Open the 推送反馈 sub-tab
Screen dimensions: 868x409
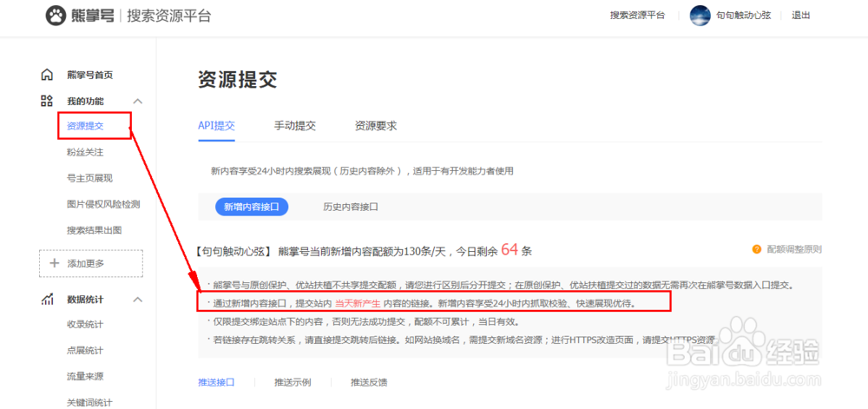(x=369, y=382)
